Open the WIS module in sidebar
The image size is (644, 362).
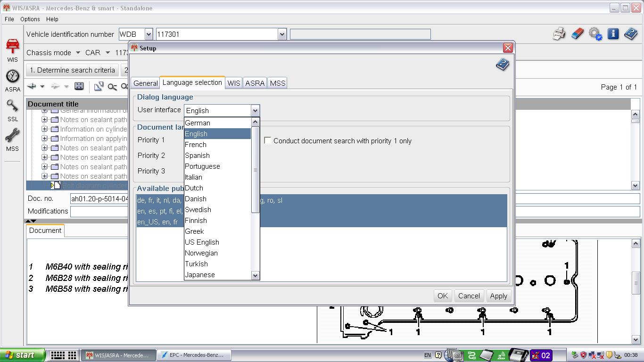click(x=12, y=50)
